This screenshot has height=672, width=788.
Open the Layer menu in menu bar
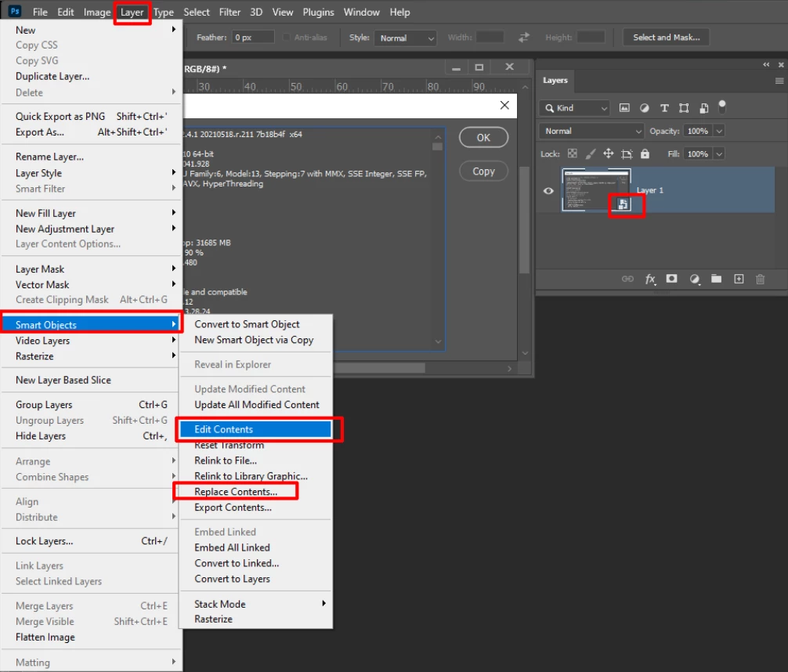click(x=132, y=12)
